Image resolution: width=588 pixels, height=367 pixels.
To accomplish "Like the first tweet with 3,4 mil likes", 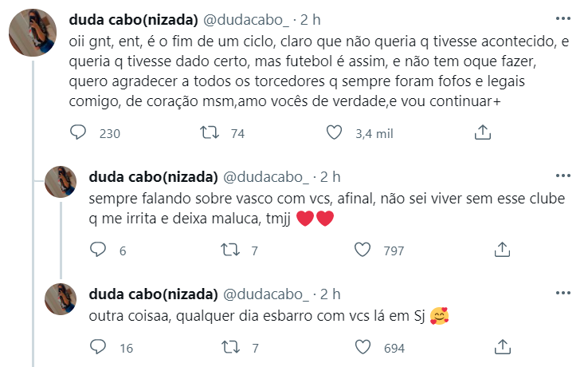I will click(335, 133).
